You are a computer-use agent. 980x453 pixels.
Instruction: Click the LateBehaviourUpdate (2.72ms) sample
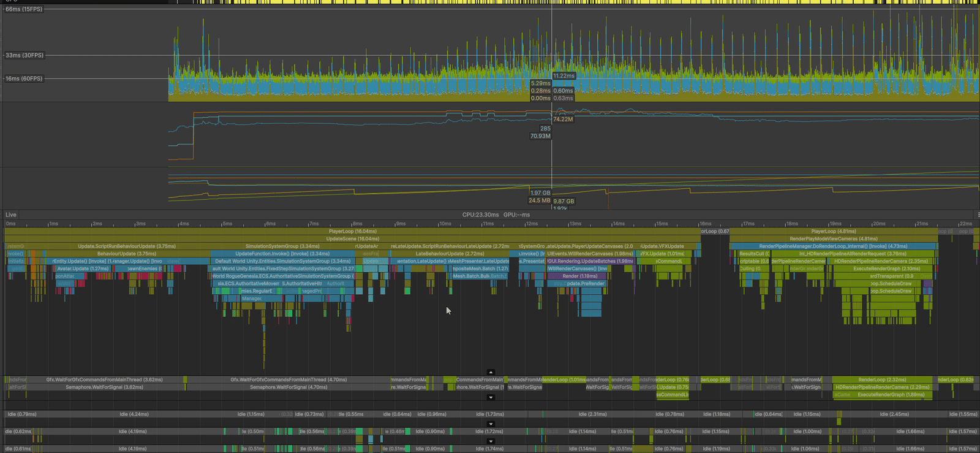[x=450, y=254]
